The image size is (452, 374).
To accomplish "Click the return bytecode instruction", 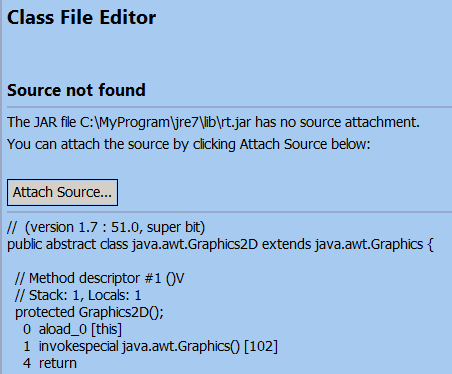I will pyautogui.click(x=58, y=363).
